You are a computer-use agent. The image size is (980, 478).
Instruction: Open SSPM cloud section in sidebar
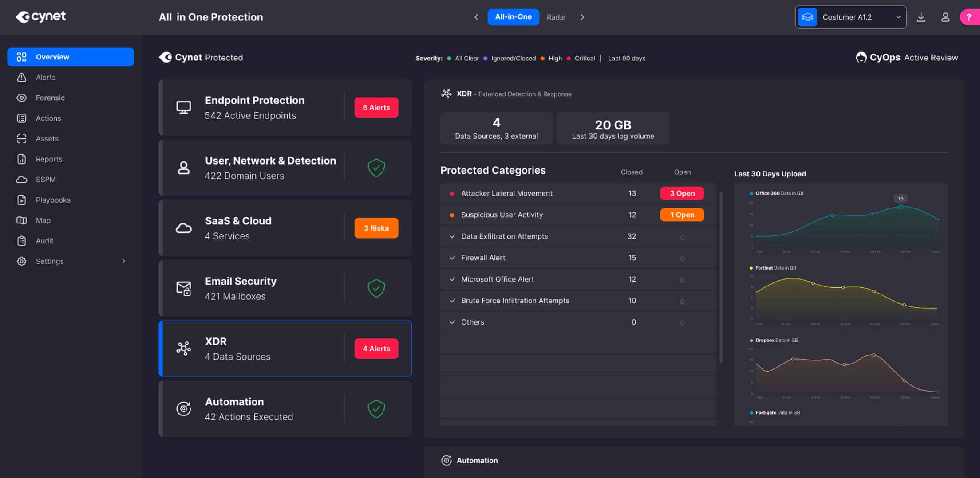click(x=46, y=180)
